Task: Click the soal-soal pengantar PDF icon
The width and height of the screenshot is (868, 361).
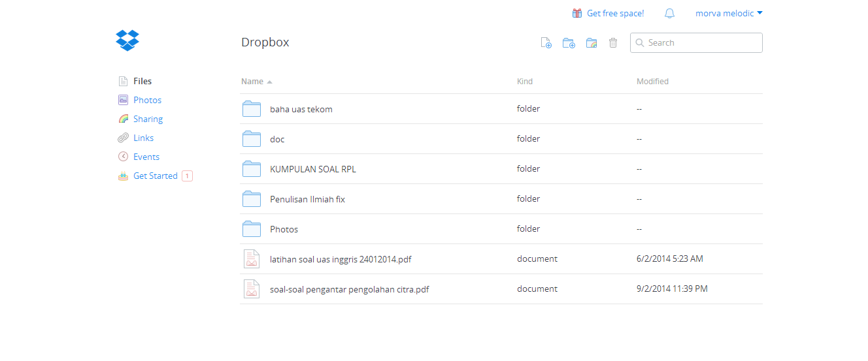Action: tap(252, 289)
